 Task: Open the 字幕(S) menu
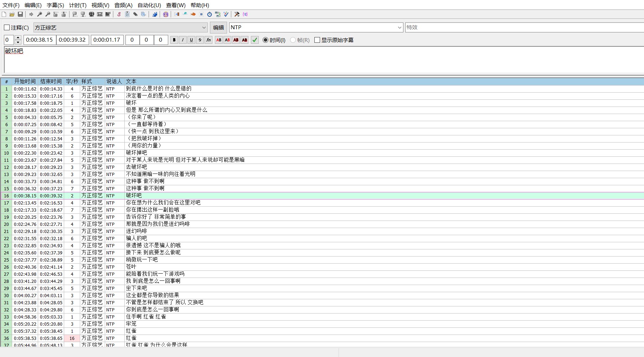55,5
